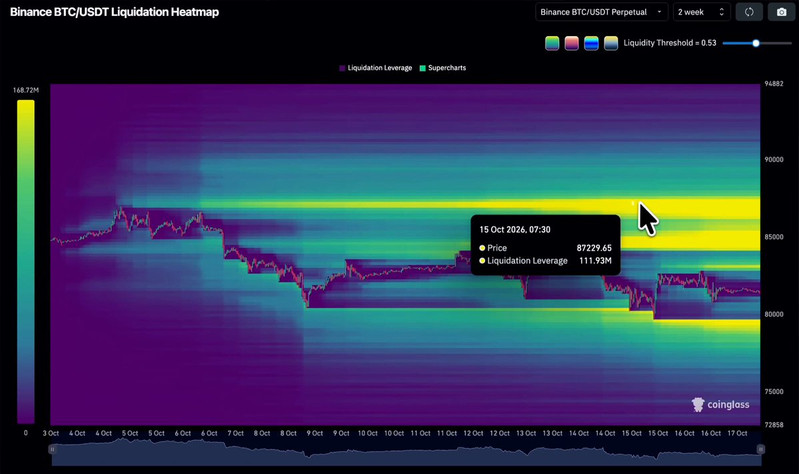Click the '17 Oct' date axis label
Viewport: 799px width, 474px height.
click(x=737, y=433)
